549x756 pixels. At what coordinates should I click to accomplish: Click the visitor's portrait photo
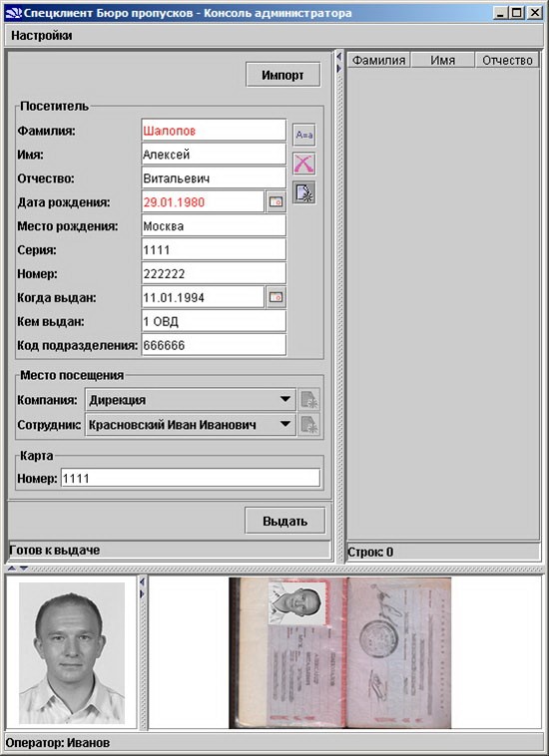(72, 653)
